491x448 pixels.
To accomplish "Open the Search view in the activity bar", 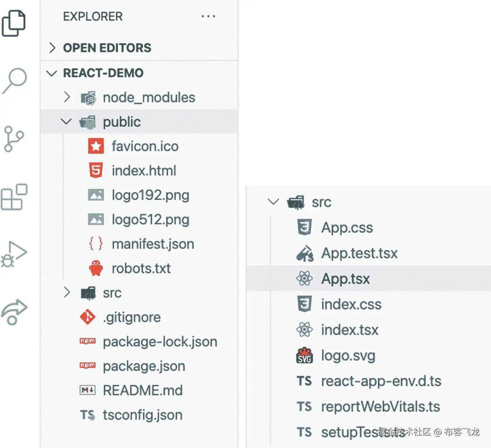I will (14, 81).
